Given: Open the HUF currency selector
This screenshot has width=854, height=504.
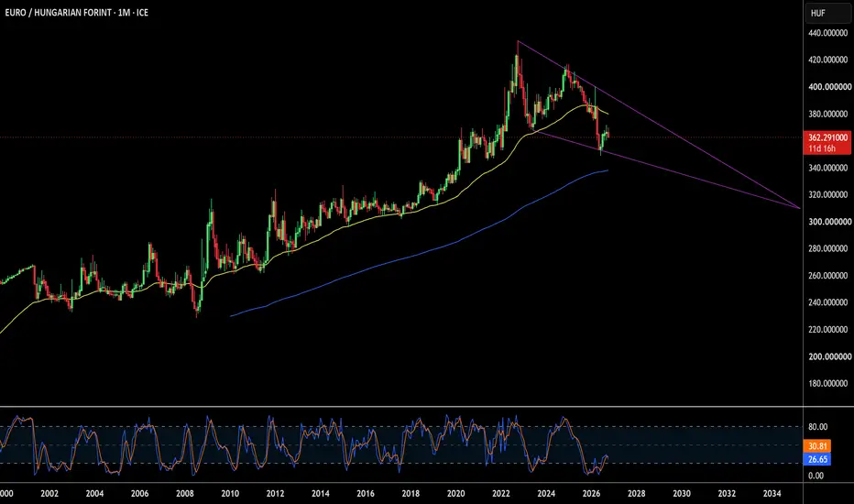Looking at the screenshot, I should [x=827, y=13].
